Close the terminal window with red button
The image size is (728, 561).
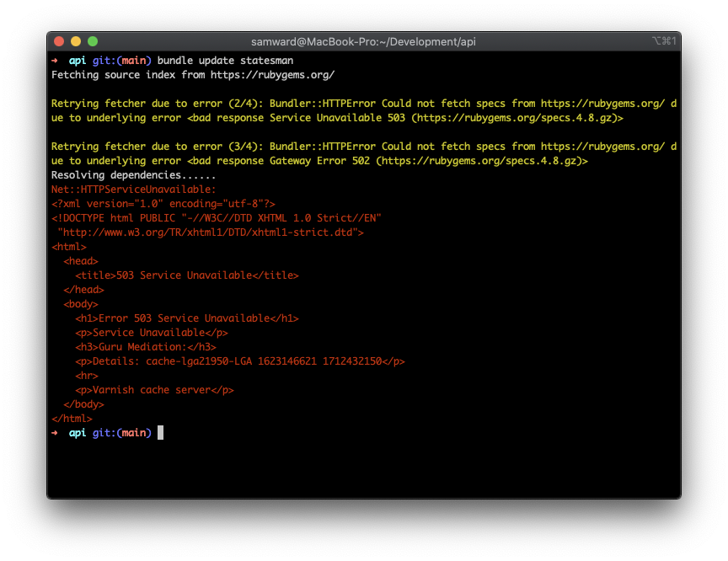tap(59, 41)
